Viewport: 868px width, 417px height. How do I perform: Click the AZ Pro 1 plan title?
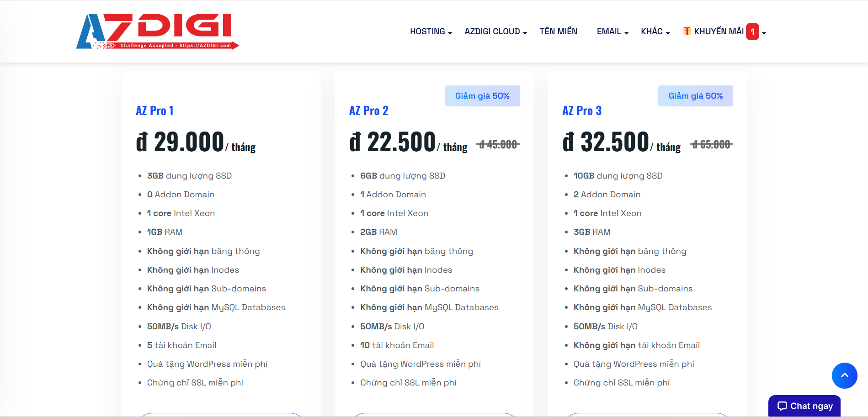click(x=154, y=111)
